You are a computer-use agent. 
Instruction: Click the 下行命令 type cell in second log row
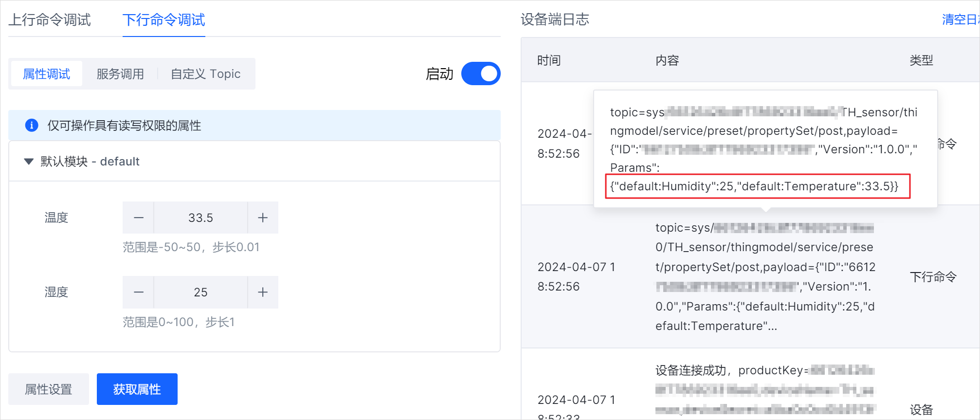[933, 277]
